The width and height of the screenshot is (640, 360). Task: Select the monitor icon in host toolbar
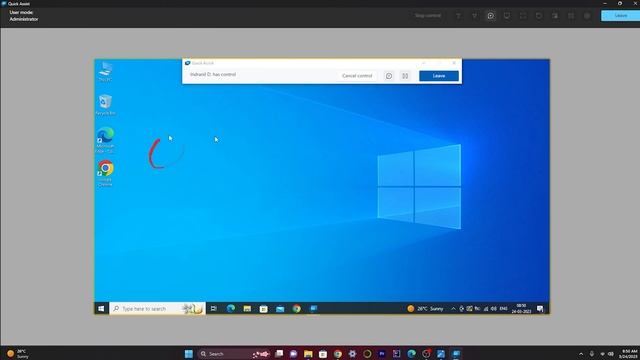507,16
